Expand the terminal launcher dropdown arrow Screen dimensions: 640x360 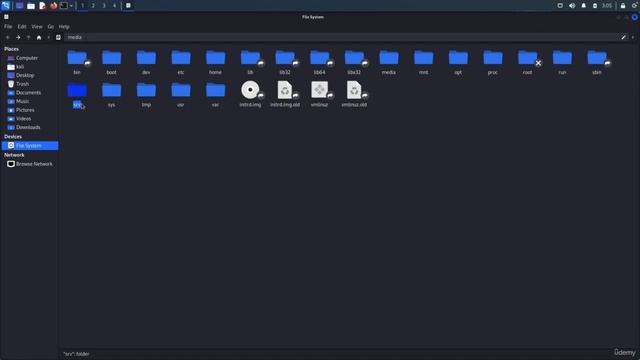pyautogui.click(x=71, y=6)
